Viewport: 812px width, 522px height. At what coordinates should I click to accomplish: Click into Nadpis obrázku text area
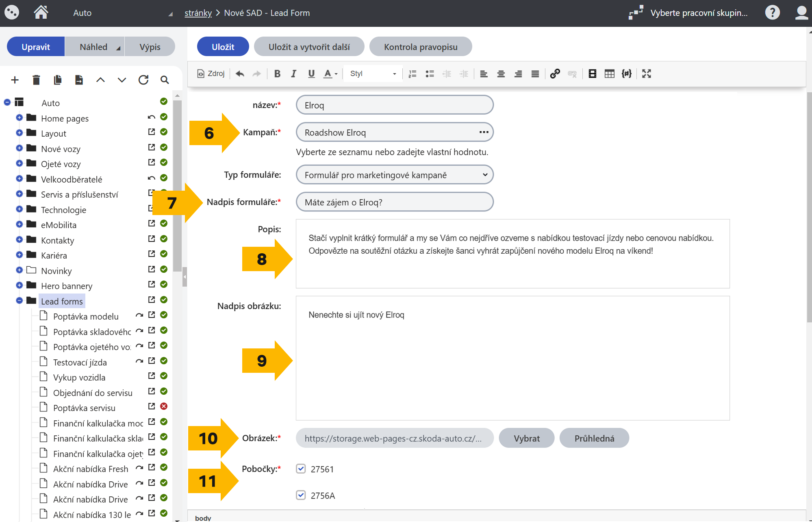512,358
